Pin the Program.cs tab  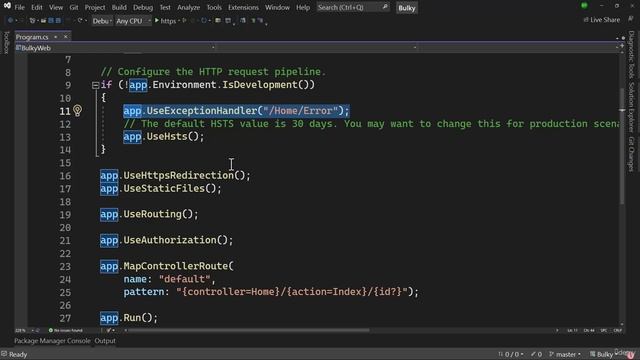(56, 37)
